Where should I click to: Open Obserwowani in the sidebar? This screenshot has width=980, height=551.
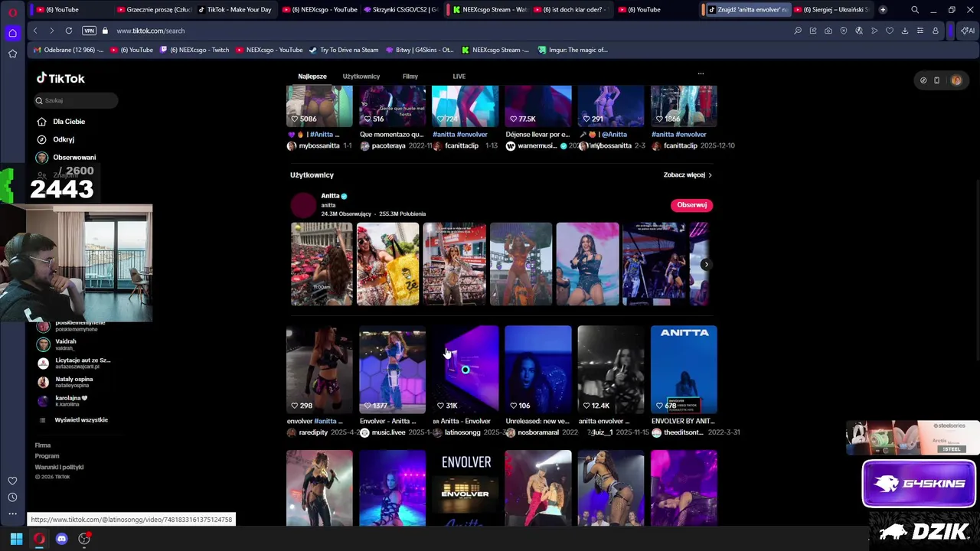pyautogui.click(x=67, y=157)
